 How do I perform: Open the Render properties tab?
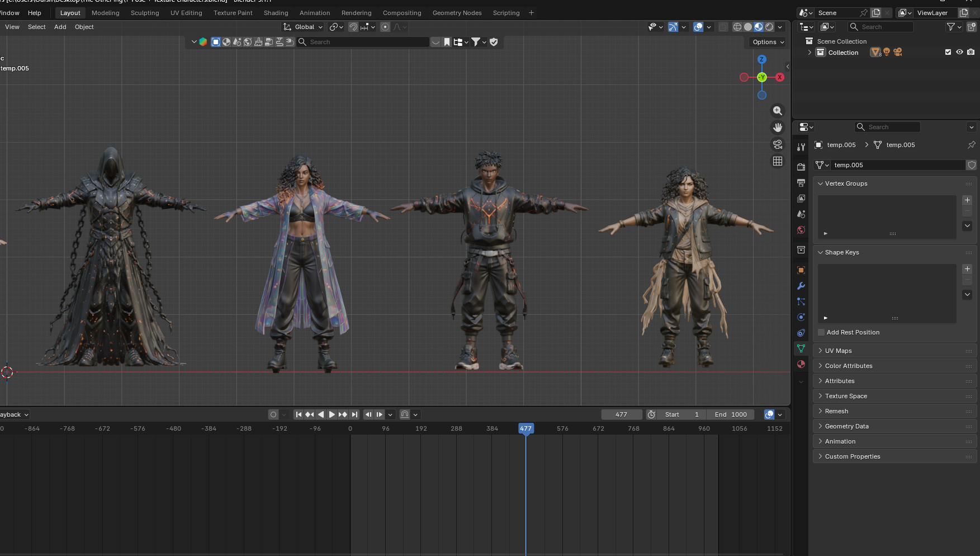801,167
